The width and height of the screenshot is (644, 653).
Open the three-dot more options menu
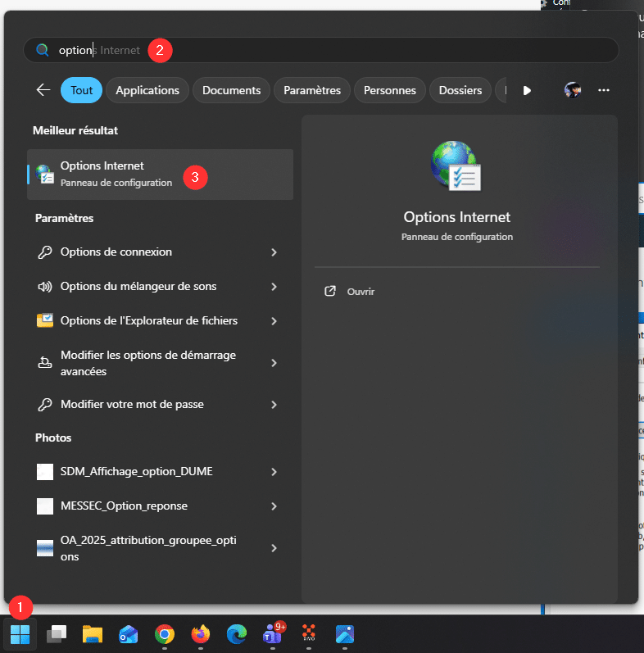[x=604, y=90]
